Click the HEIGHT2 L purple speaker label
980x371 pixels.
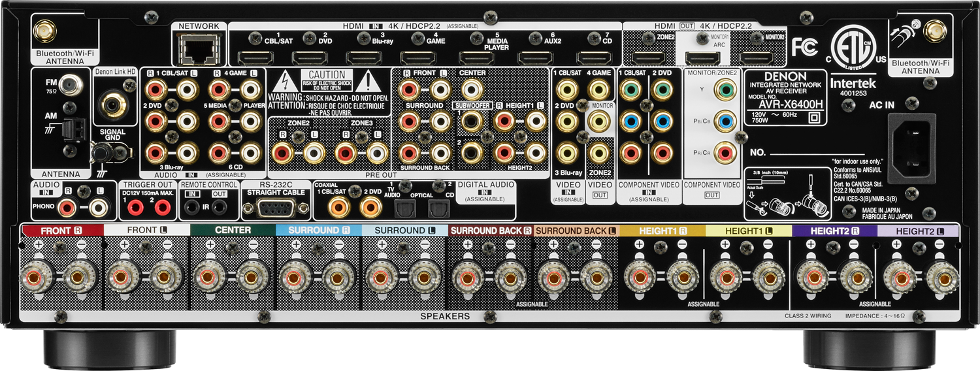pos(919,231)
